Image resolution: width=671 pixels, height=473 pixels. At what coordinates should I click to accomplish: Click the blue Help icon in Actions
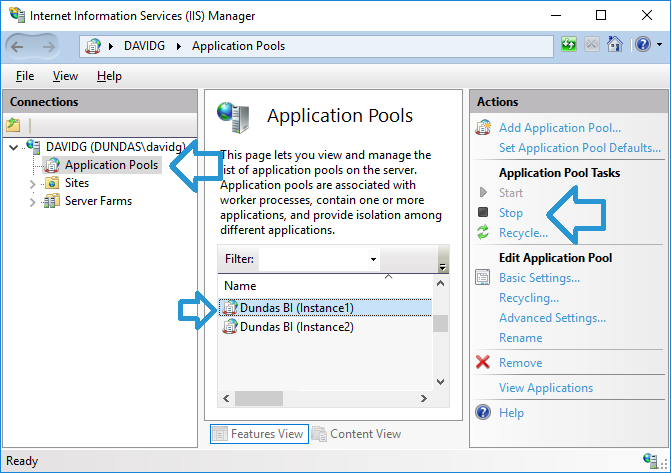(x=483, y=412)
